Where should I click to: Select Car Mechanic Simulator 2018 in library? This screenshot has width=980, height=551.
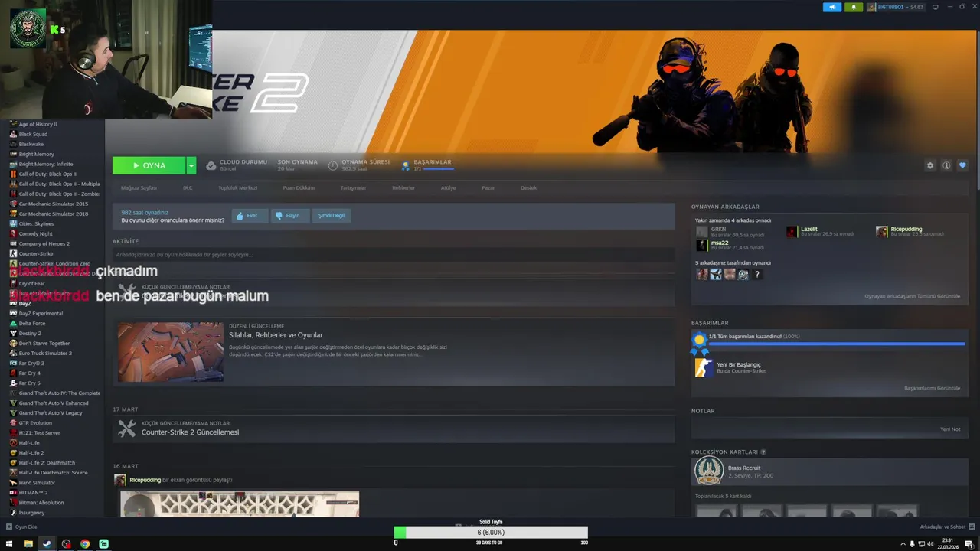coord(55,214)
